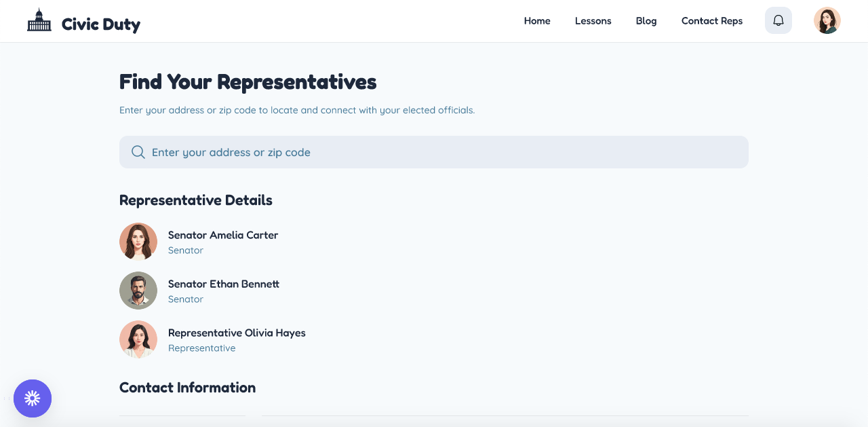Select Representative Olivia Hayes's portrait
This screenshot has width=868, height=427.
(138, 339)
